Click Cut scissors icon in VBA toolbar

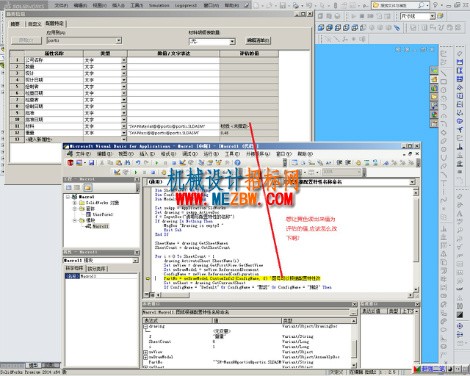(x=102, y=163)
